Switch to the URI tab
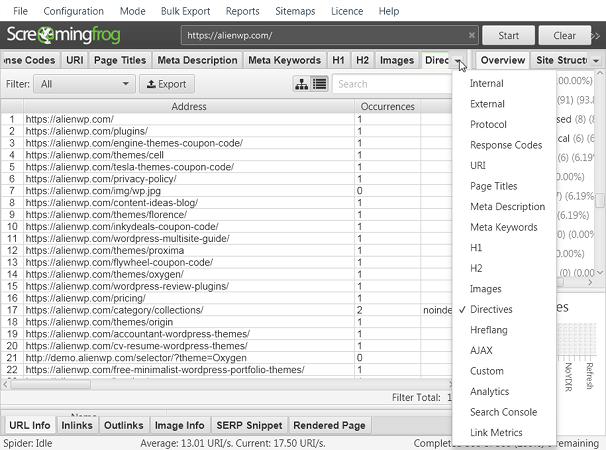The height and width of the screenshot is (450, 606). click(x=75, y=60)
